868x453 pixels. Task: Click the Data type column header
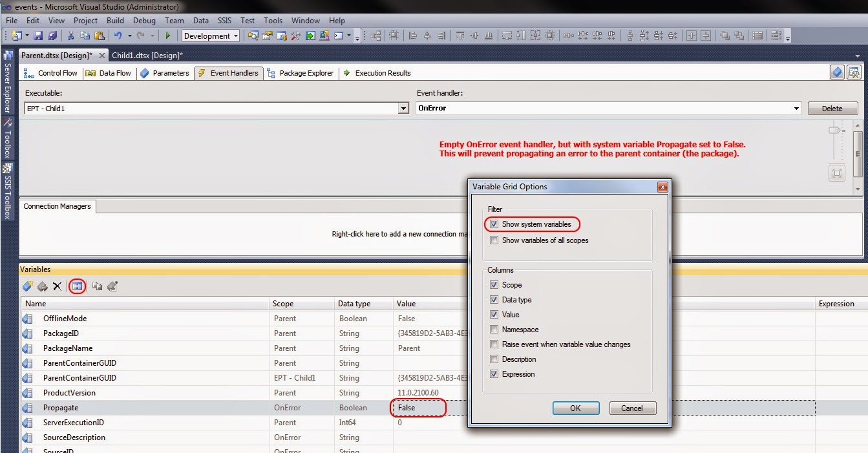pos(364,304)
